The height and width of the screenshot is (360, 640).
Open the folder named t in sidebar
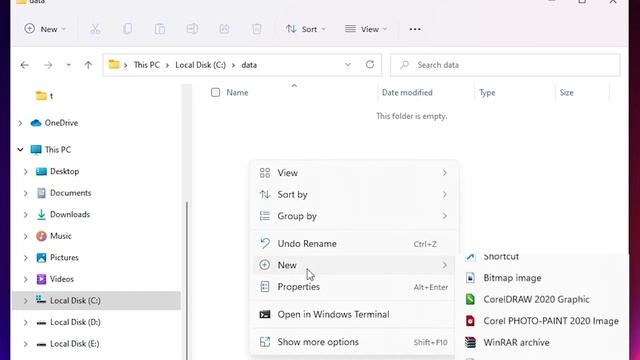click(x=44, y=96)
